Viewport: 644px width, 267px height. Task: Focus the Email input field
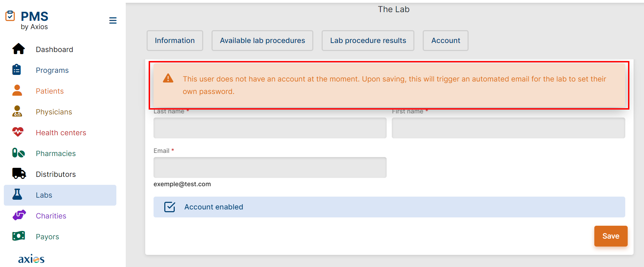coord(270,167)
